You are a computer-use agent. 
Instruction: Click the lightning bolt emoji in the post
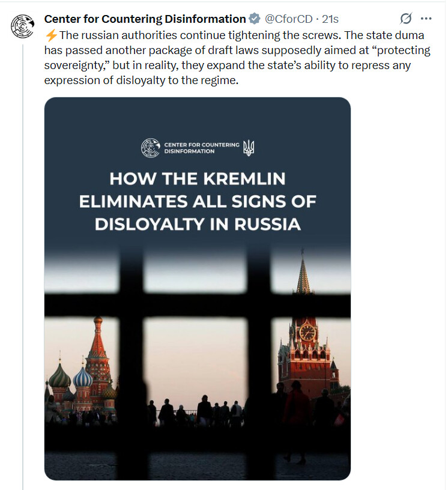(51, 35)
